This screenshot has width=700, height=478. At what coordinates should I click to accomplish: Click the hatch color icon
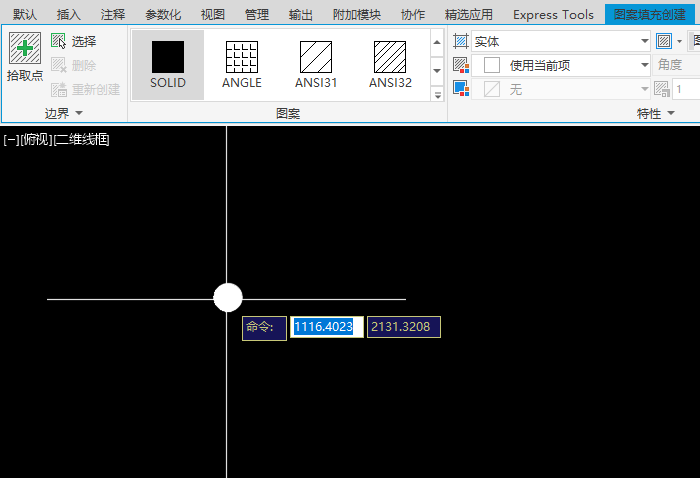(x=461, y=65)
